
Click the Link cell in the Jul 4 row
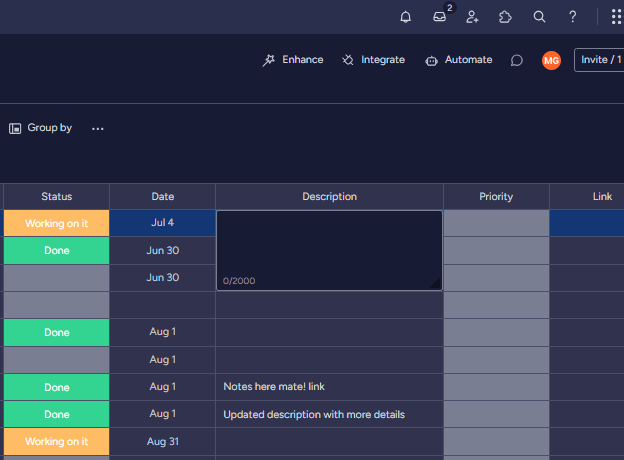(x=587, y=223)
